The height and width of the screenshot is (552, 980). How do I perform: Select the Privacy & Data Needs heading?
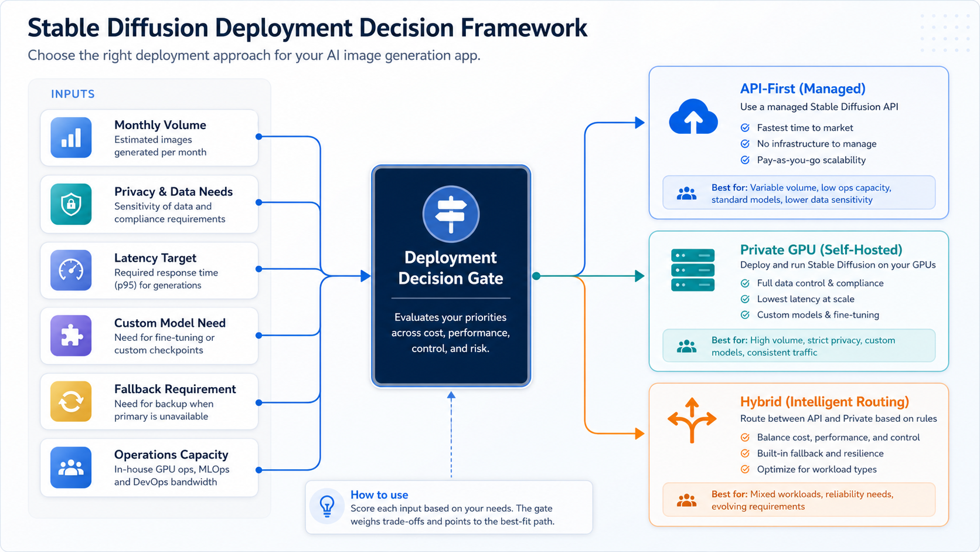tap(173, 192)
